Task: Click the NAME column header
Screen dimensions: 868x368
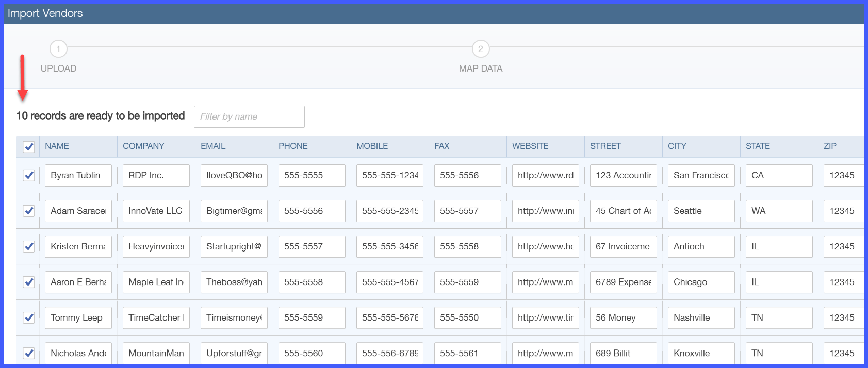Action: point(57,146)
